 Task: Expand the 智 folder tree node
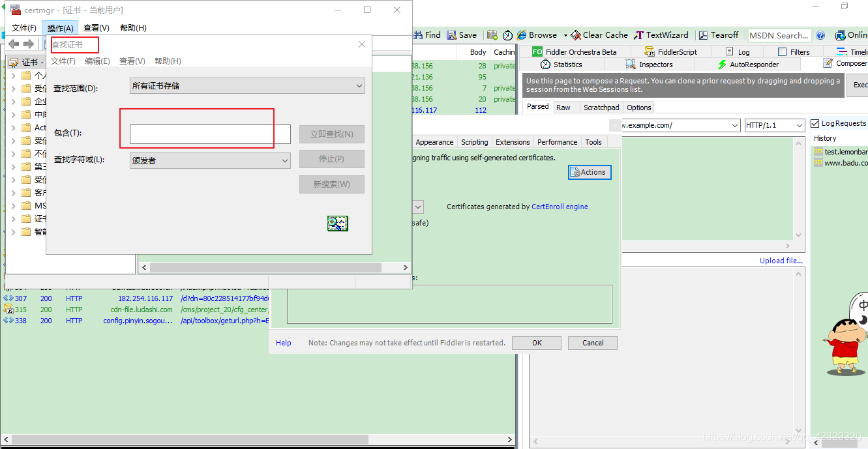coord(13,232)
